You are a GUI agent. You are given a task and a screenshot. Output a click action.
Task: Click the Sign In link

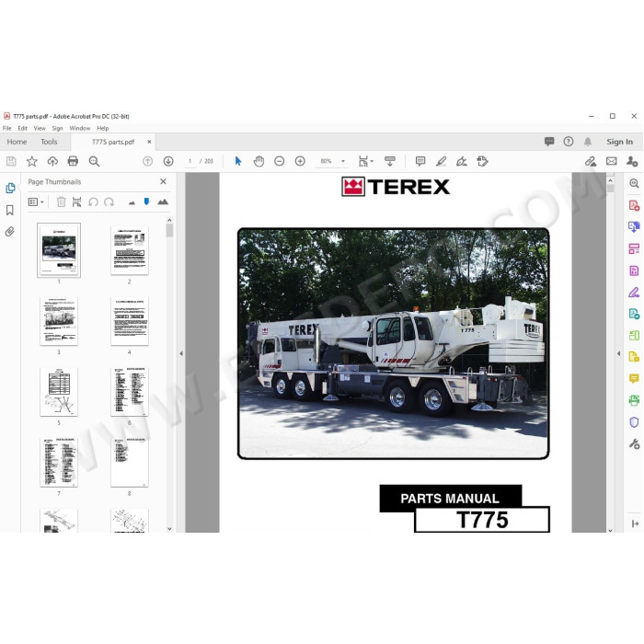620,142
